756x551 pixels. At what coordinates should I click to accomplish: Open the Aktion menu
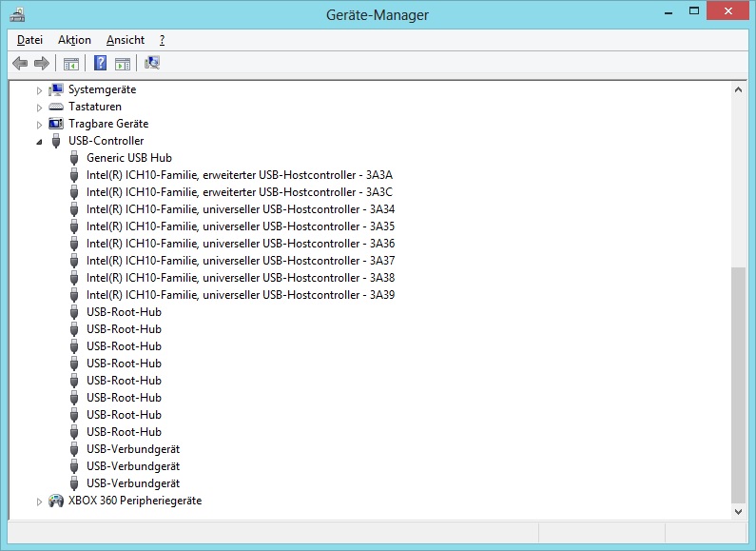tap(74, 40)
